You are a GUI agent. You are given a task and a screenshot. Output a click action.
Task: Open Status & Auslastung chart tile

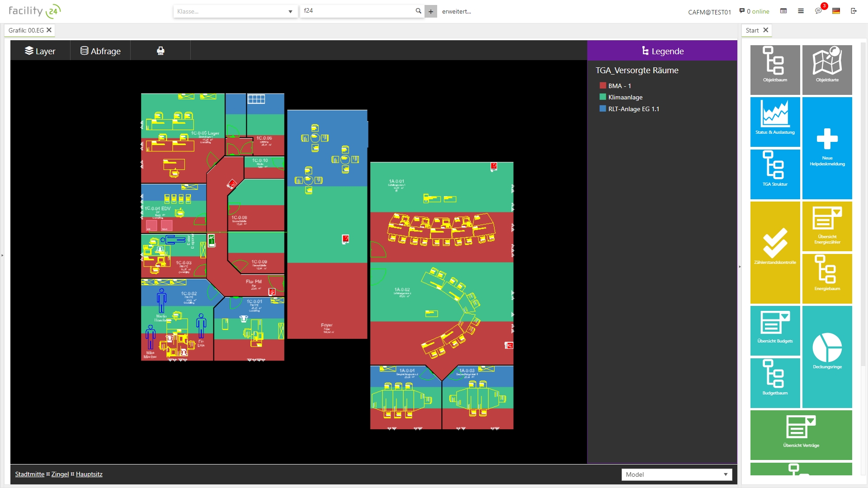775,122
